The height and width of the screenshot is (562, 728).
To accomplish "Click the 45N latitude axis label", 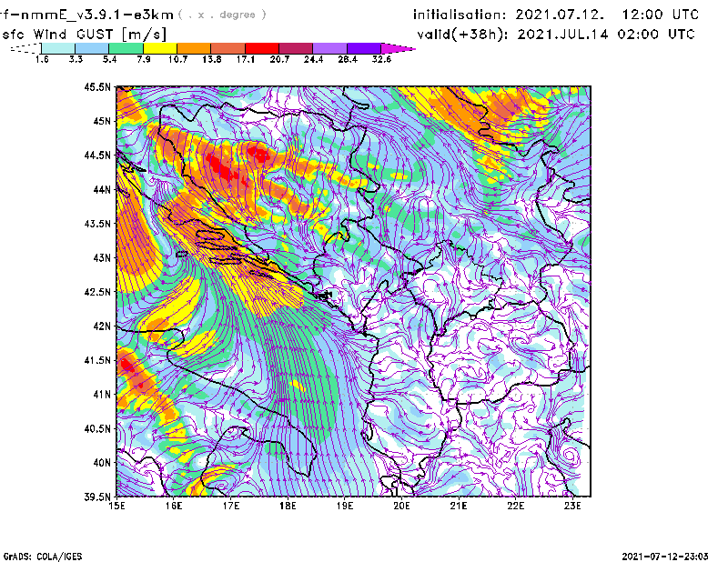I will (x=102, y=121).
